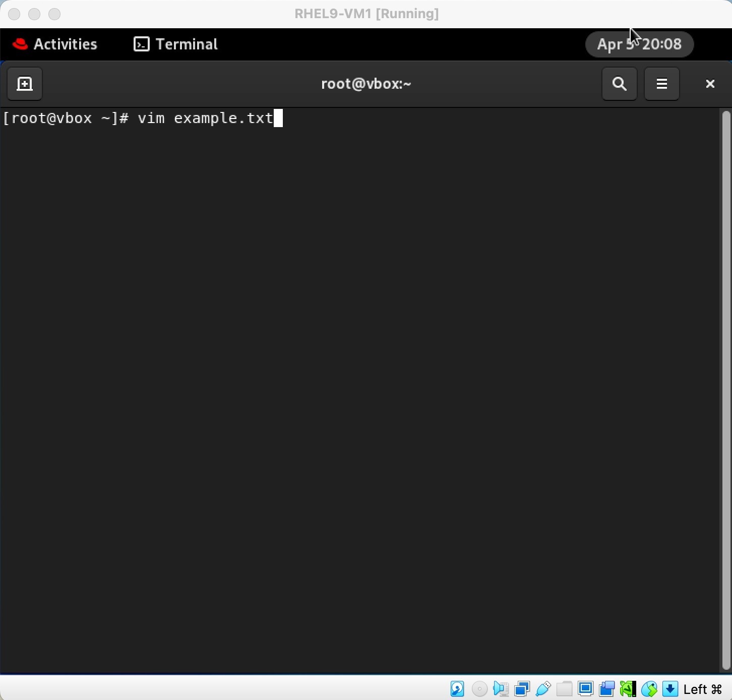This screenshot has height=700, width=732.
Task: Click the root@vbox:~ terminal title
Action: click(366, 84)
